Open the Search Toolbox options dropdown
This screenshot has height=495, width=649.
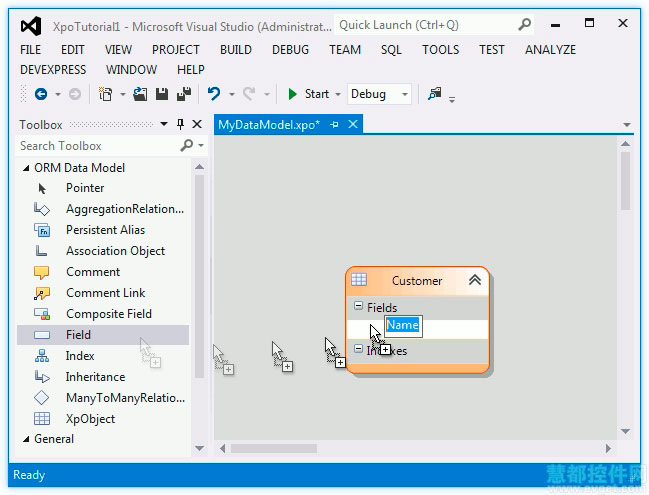click(x=201, y=146)
